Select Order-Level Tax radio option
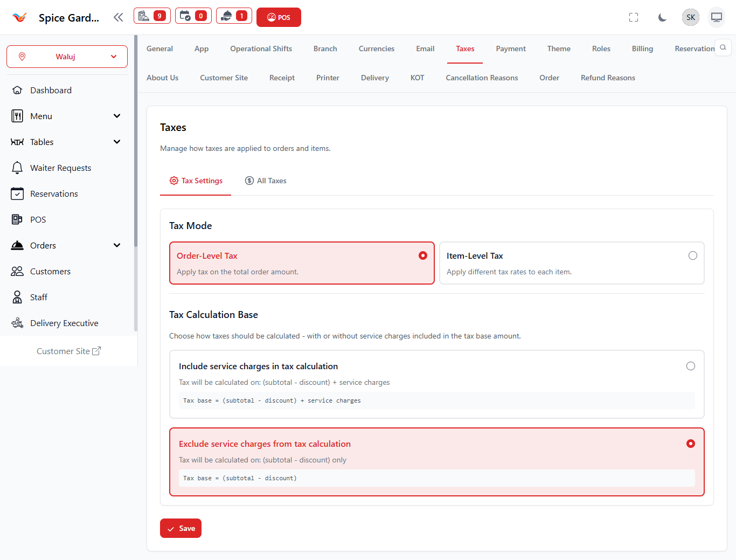 tap(422, 255)
